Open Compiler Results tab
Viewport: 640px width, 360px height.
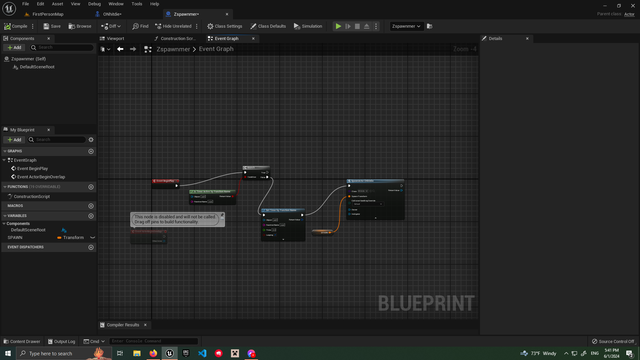(122, 325)
